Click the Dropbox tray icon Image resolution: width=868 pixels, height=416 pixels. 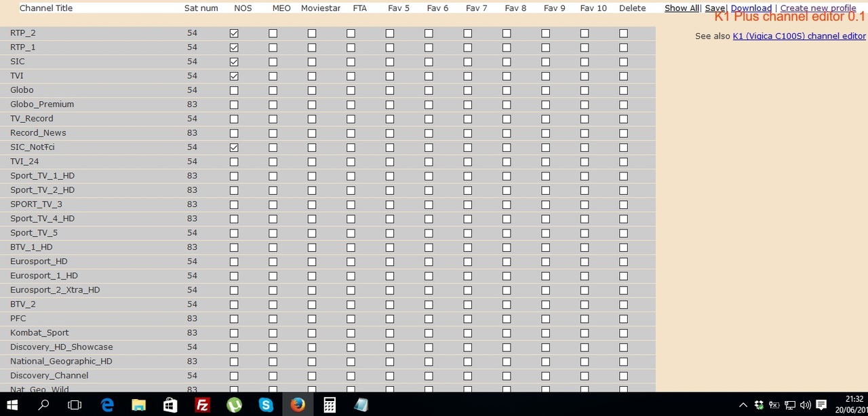pos(759,405)
